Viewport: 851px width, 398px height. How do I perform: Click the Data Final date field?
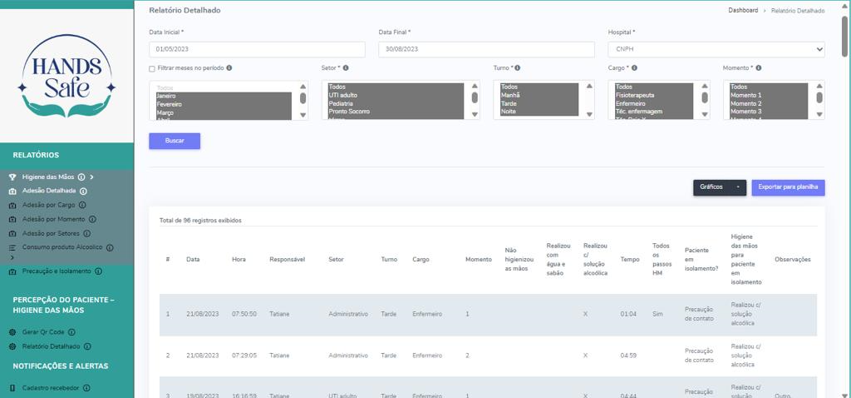[x=486, y=49]
